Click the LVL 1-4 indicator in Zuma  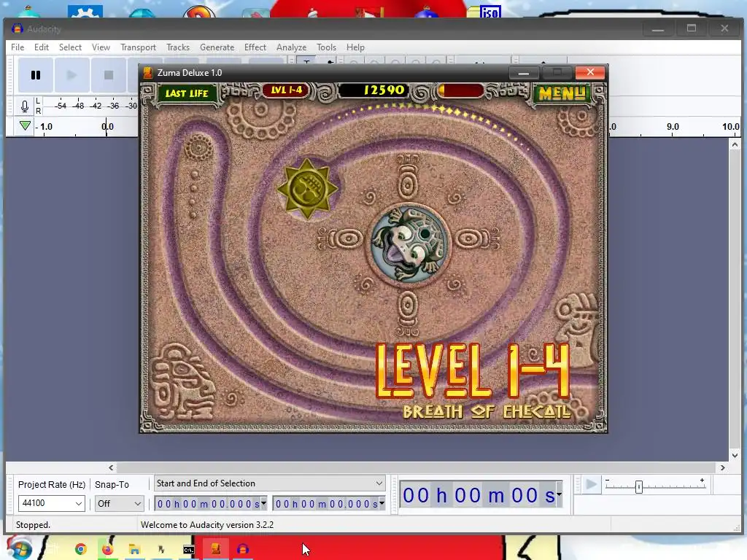tap(286, 90)
